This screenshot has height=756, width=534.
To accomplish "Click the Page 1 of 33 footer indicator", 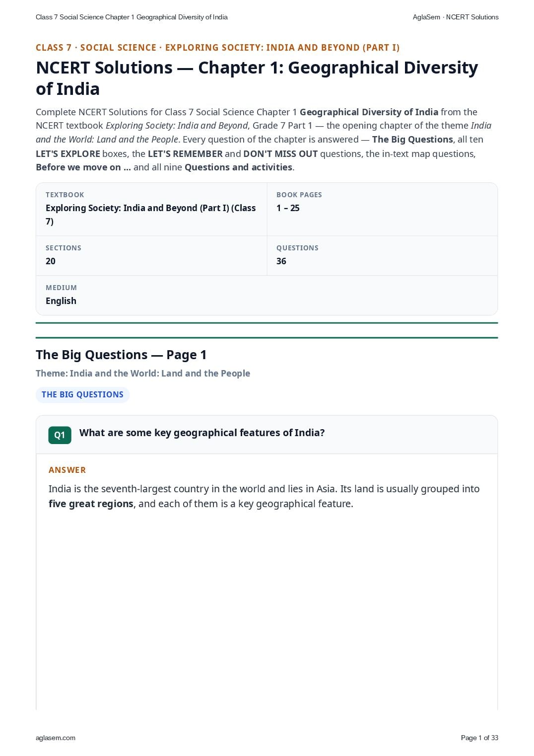I will pos(479,738).
